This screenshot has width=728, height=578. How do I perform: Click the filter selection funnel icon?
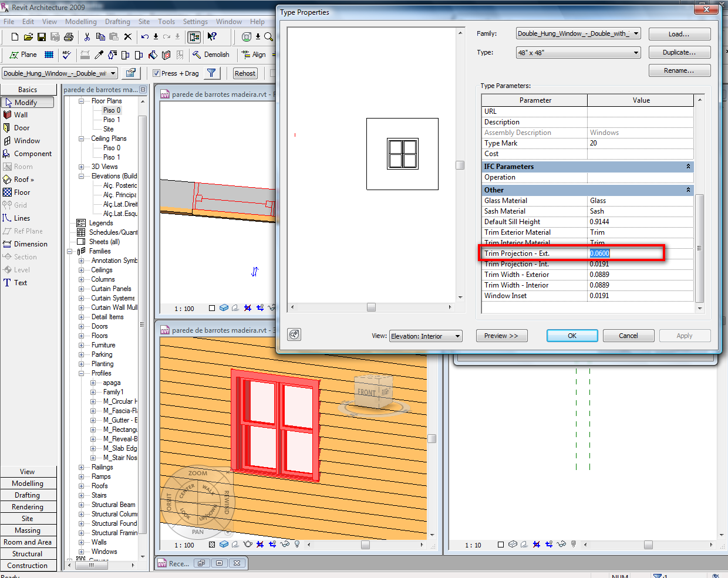[x=211, y=73]
